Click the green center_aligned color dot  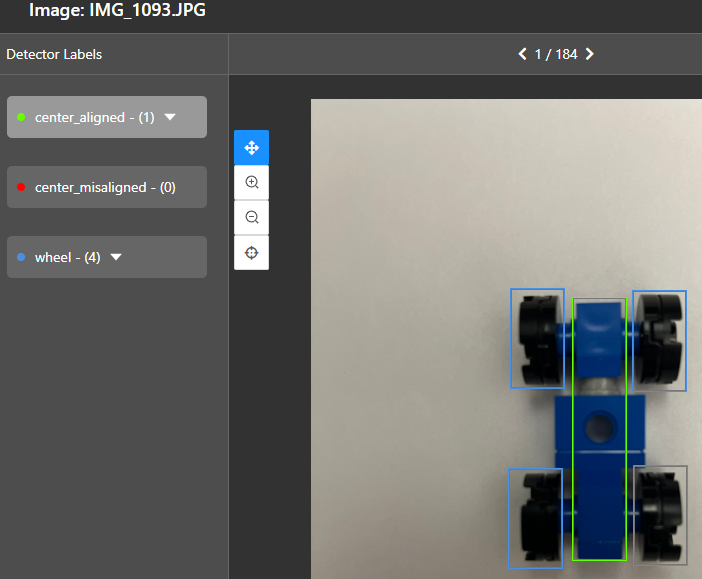click(x=21, y=118)
